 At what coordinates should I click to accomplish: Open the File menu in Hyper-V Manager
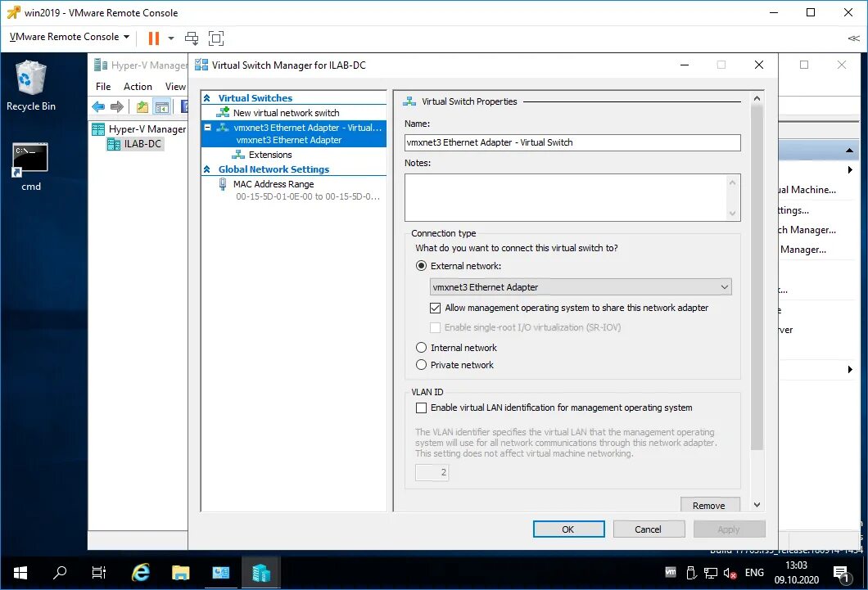tap(103, 86)
